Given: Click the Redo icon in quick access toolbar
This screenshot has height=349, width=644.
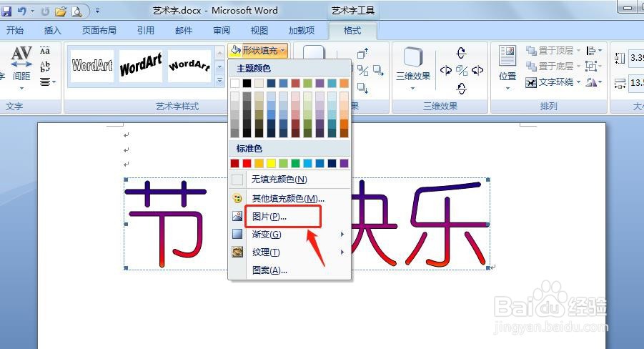Looking at the screenshot, I should pos(45,11).
